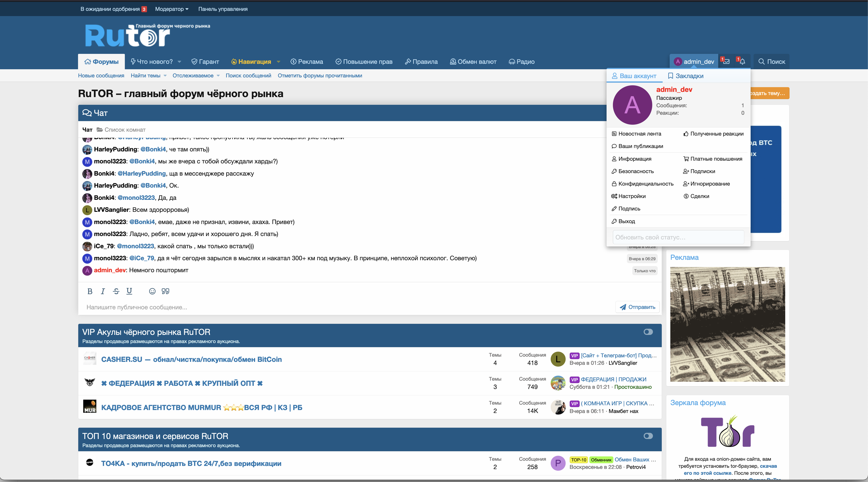Viewport: 868px width, 482px height.
Task: Open the Реклама money banner image
Action: (728, 324)
